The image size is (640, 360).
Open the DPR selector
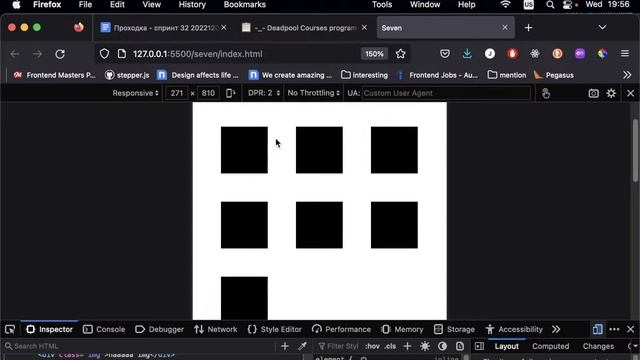pos(264,93)
